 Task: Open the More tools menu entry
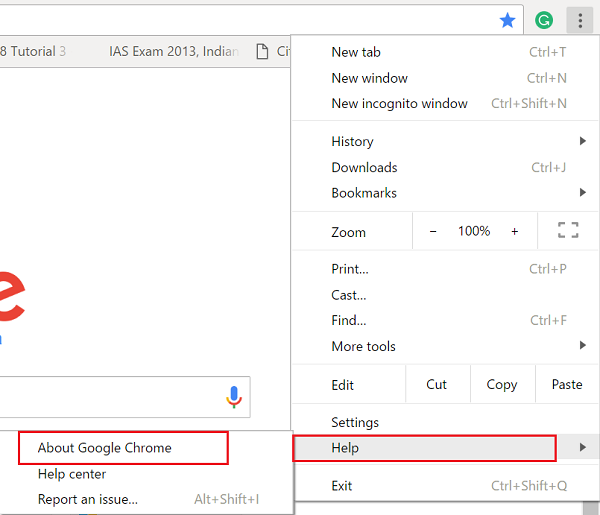click(445, 346)
